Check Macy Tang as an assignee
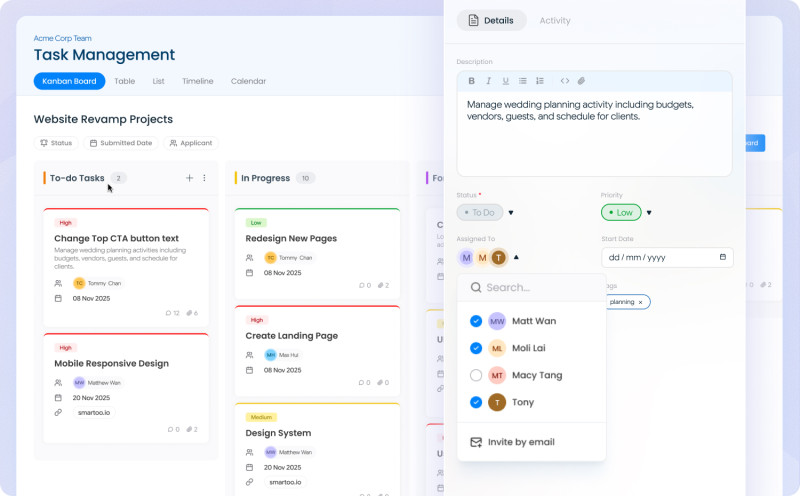800x496 pixels. click(476, 375)
